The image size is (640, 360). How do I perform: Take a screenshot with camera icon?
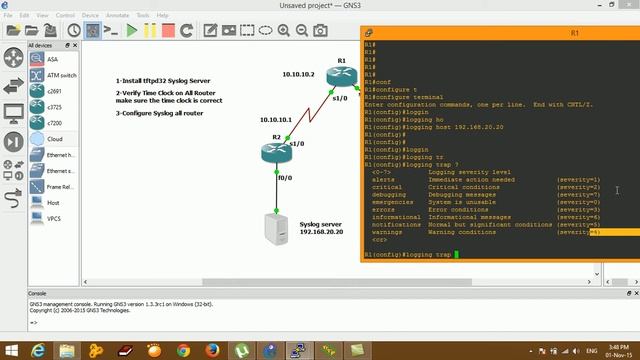tap(320, 31)
